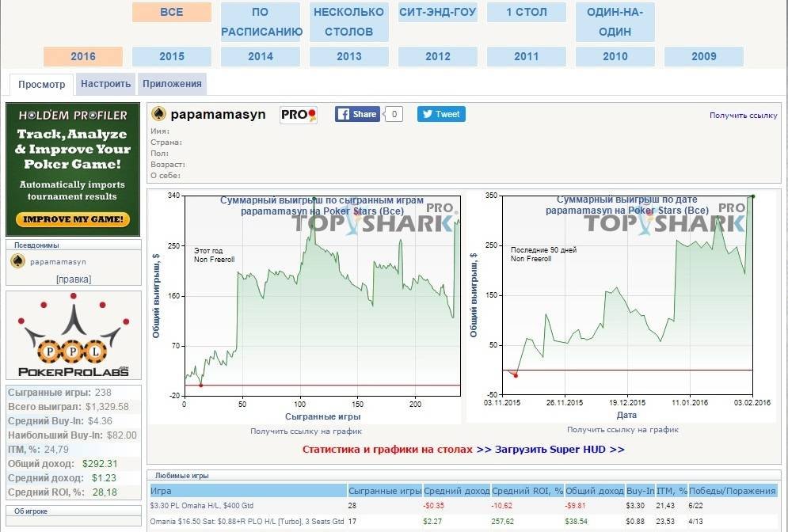Click the Получить ссылку link at top right

point(744,116)
